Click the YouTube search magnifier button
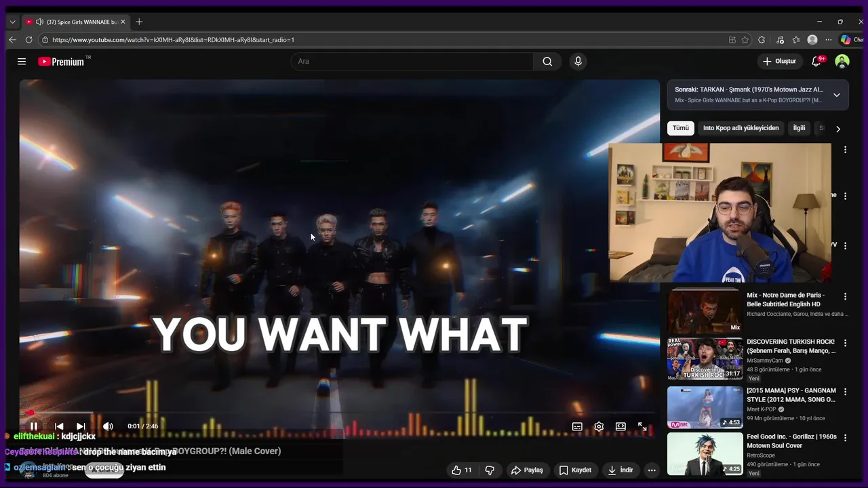The height and width of the screenshot is (488, 868). pyautogui.click(x=547, y=62)
